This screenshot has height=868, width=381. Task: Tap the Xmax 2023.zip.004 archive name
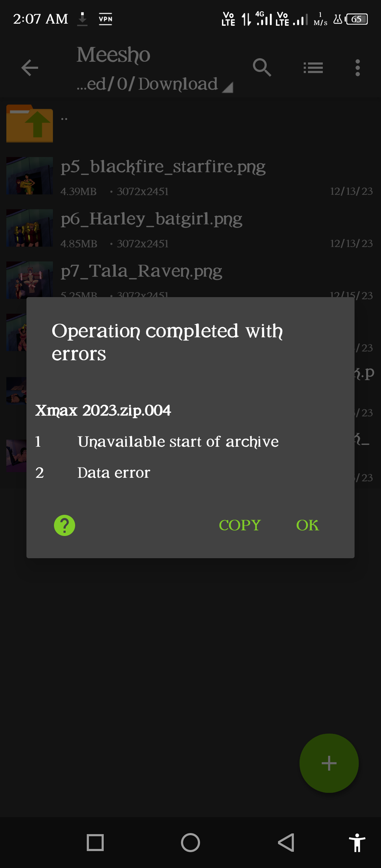point(103,410)
